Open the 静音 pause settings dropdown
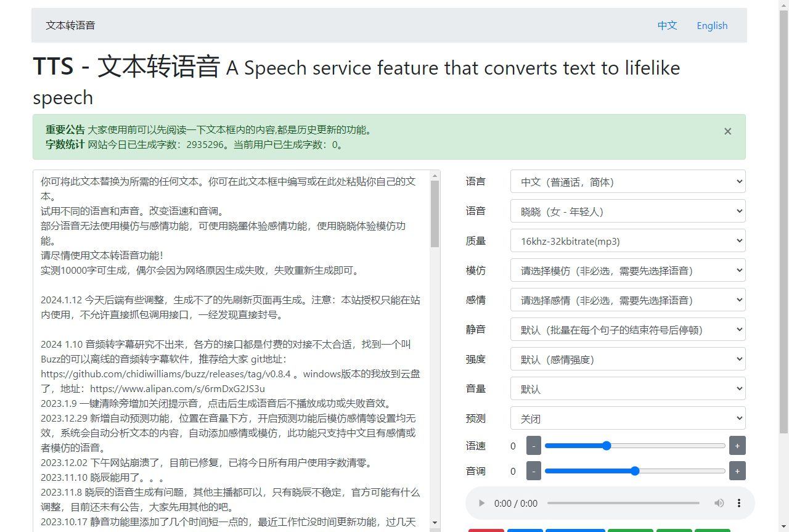Viewport: 789px width, 532px height. click(x=628, y=329)
